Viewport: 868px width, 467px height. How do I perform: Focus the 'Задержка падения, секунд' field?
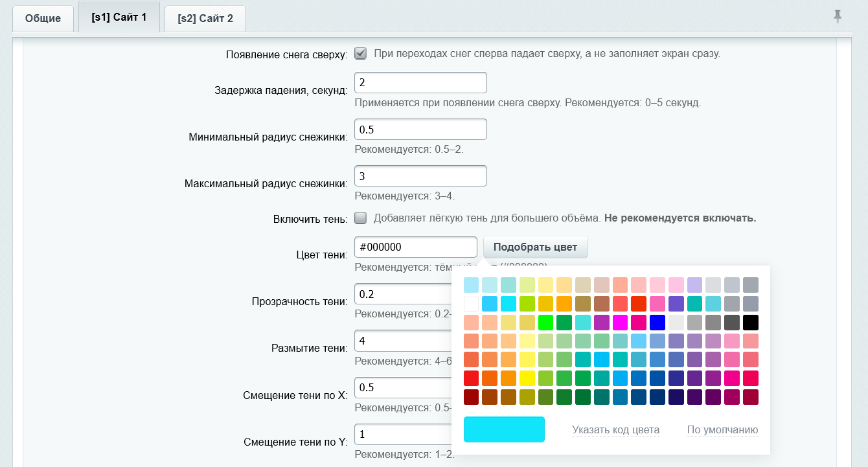420,83
